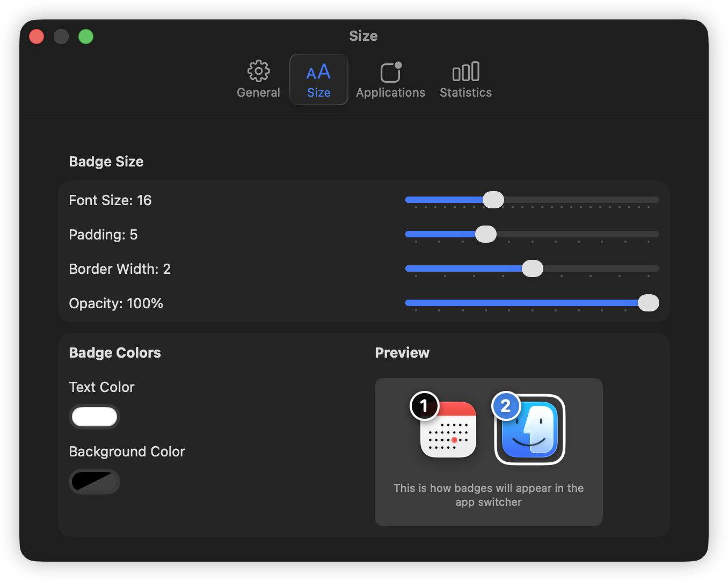
Task: Select the Size tab
Action: pyautogui.click(x=319, y=79)
